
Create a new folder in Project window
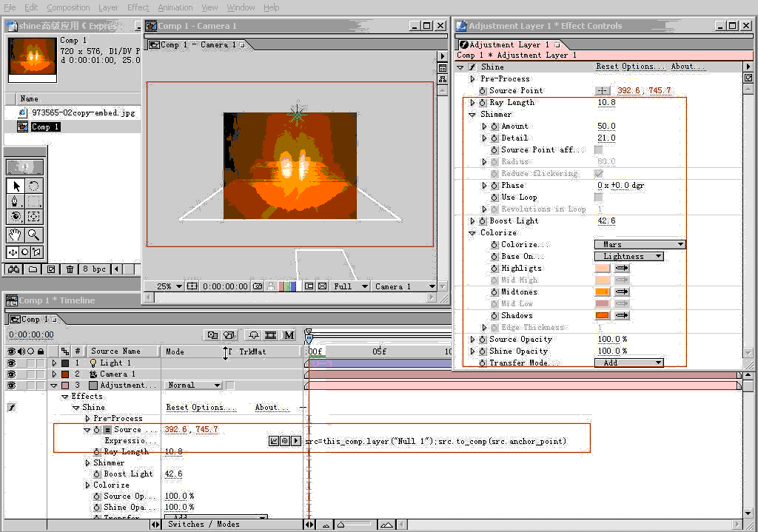(x=33, y=269)
